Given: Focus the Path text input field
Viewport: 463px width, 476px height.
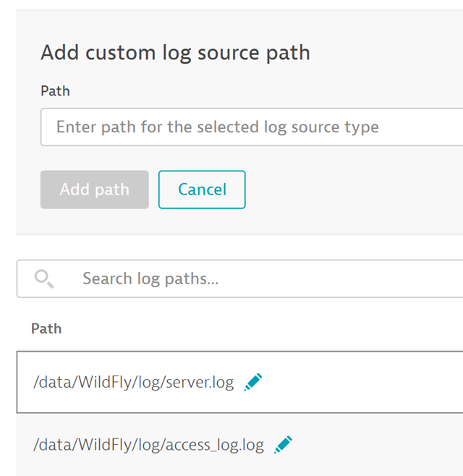Looking at the screenshot, I should pos(252,127).
